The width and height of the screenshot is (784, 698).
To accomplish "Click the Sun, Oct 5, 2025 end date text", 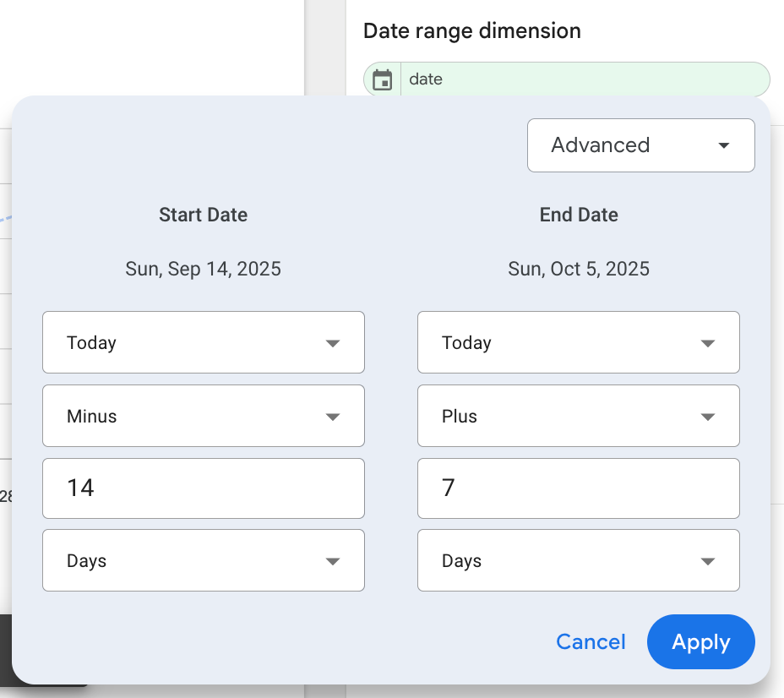I will 579,270.
